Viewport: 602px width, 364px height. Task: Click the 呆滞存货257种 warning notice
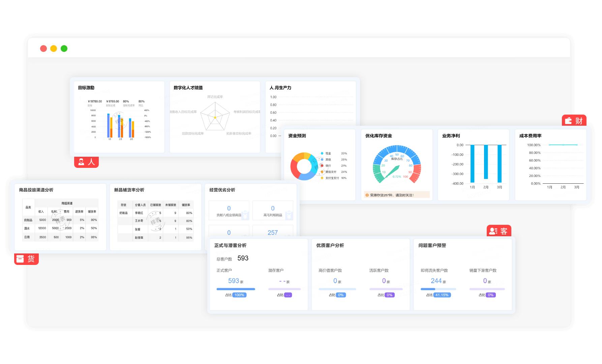click(397, 195)
